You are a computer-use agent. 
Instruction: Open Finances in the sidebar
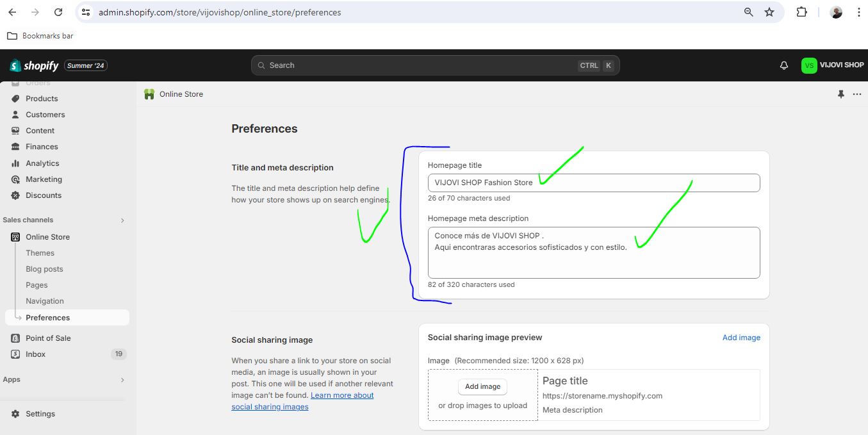(x=42, y=147)
